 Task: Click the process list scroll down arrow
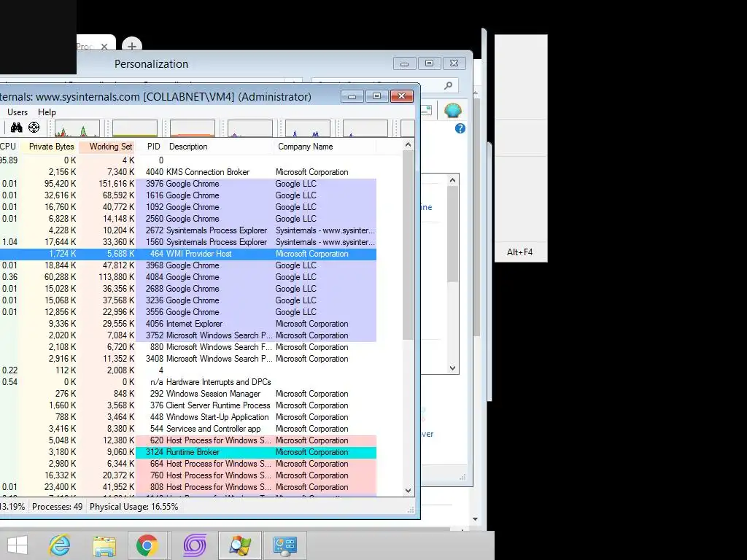pos(408,491)
